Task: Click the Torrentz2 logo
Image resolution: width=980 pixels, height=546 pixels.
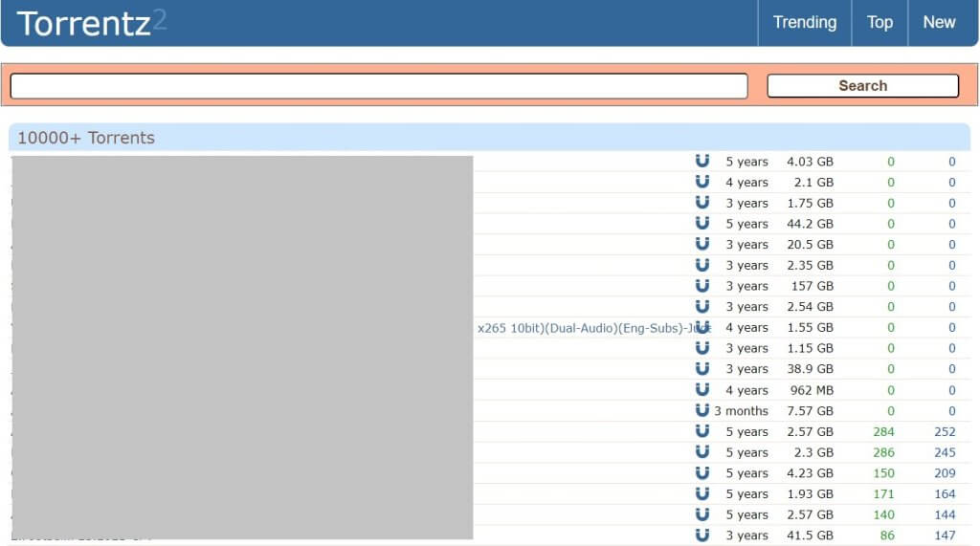Action: pyautogui.click(x=91, y=23)
